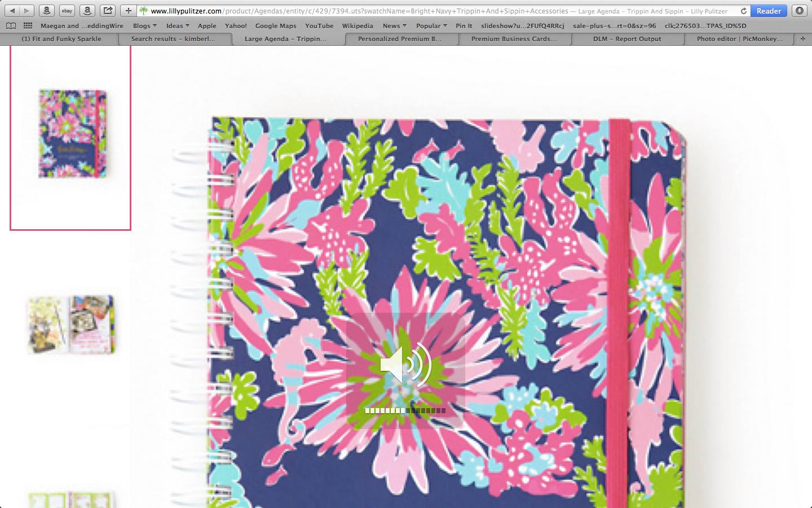Show downloads with the download arrow icon
The image size is (812, 508).
pyautogui.click(x=799, y=11)
